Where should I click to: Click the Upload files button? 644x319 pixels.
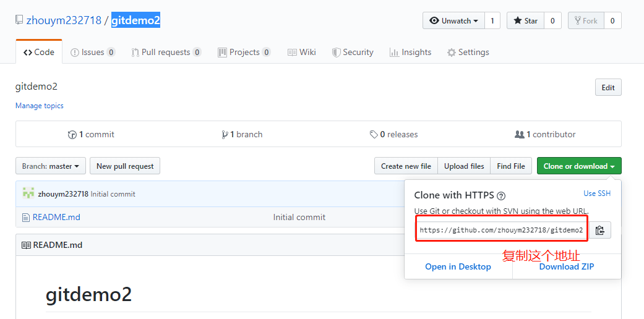tap(464, 166)
